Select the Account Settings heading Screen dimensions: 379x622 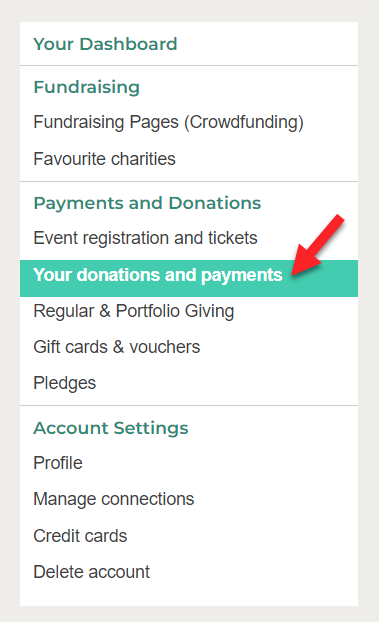point(111,428)
